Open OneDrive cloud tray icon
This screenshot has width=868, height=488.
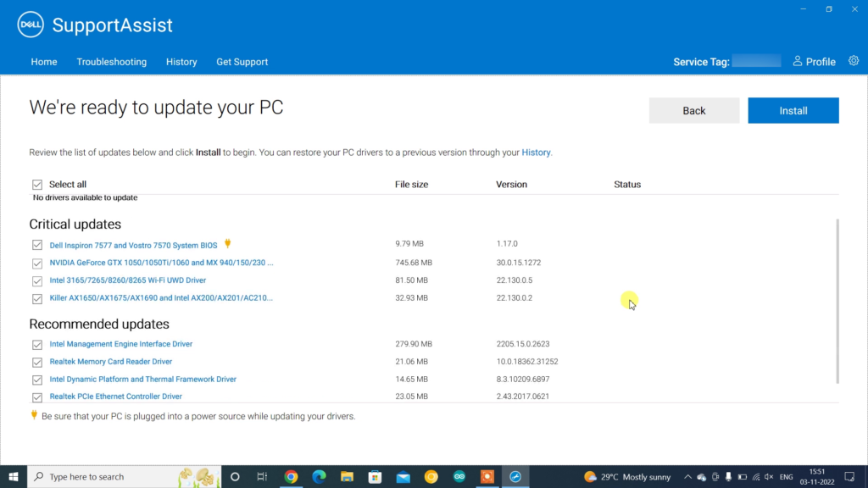point(701,476)
